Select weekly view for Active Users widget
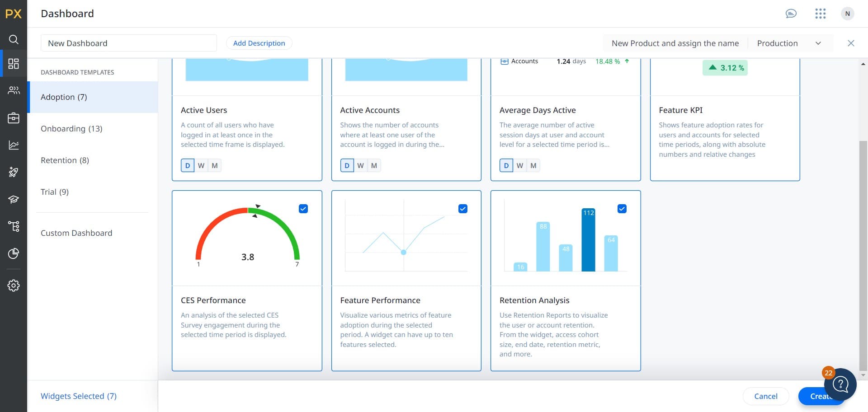This screenshot has width=868, height=412. pyautogui.click(x=201, y=165)
